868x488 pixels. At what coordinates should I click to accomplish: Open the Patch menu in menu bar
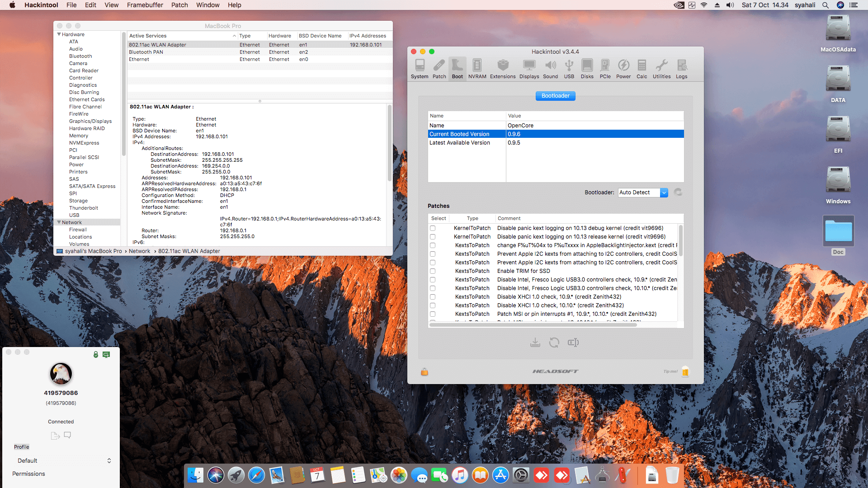(179, 5)
